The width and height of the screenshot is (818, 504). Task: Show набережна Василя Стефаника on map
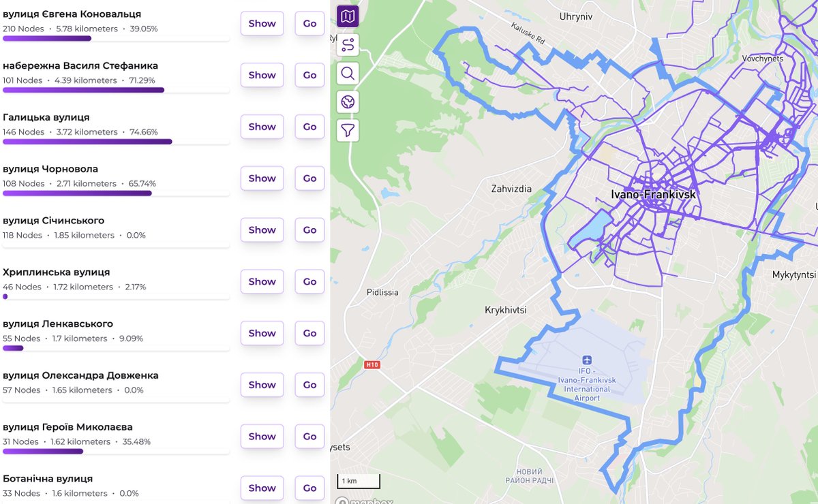pos(262,75)
